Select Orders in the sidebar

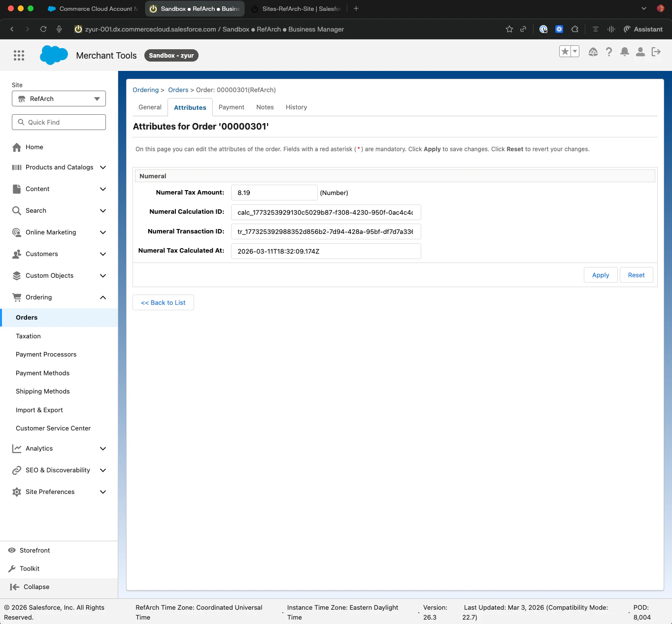(x=59, y=318)
